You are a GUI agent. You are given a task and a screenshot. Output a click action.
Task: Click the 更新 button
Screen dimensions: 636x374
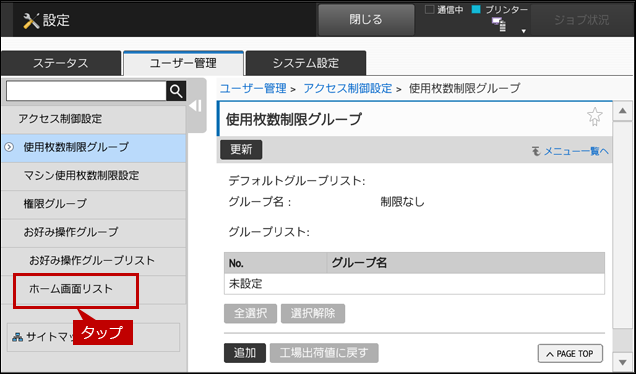point(241,150)
